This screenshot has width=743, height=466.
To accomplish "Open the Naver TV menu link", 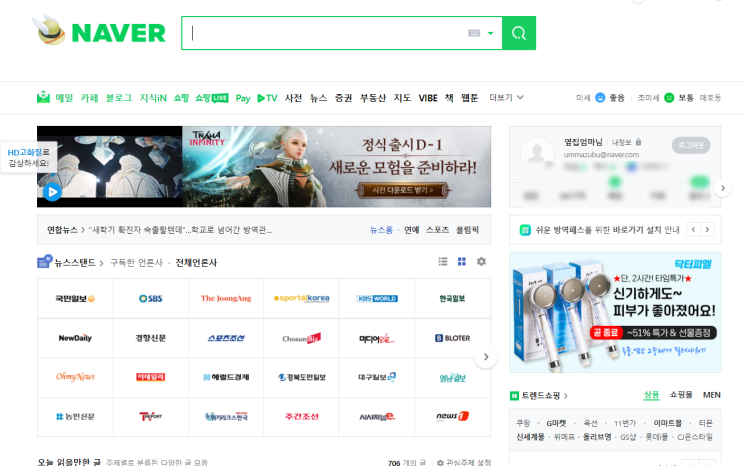I will 267,98.
